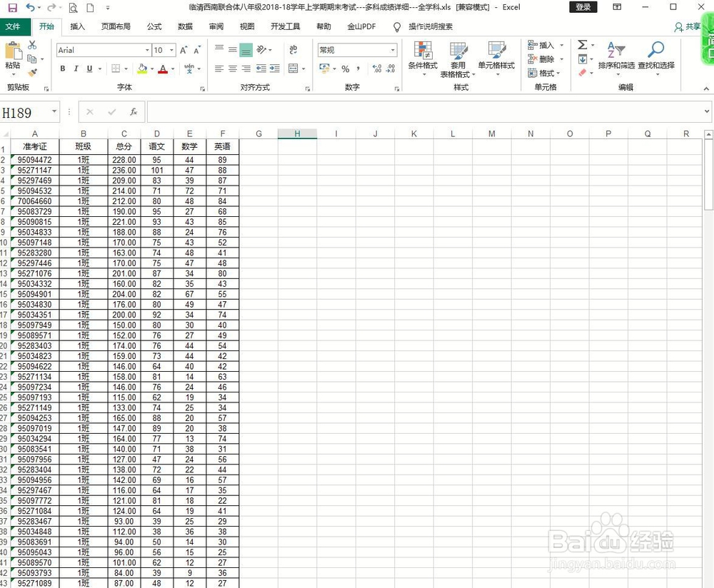The width and height of the screenshot is (714, 588).
Task: Click the clear eraser icon in 编辑
Action: coord(583,73)
